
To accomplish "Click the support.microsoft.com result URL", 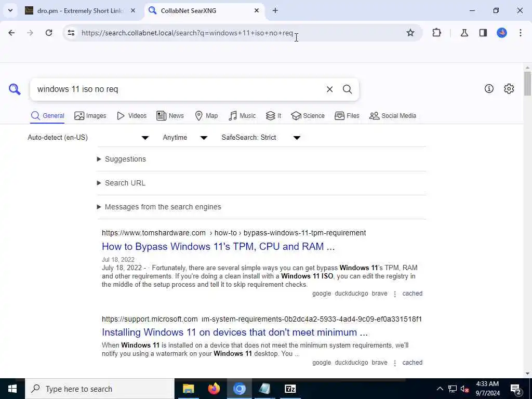I will 262,319.
